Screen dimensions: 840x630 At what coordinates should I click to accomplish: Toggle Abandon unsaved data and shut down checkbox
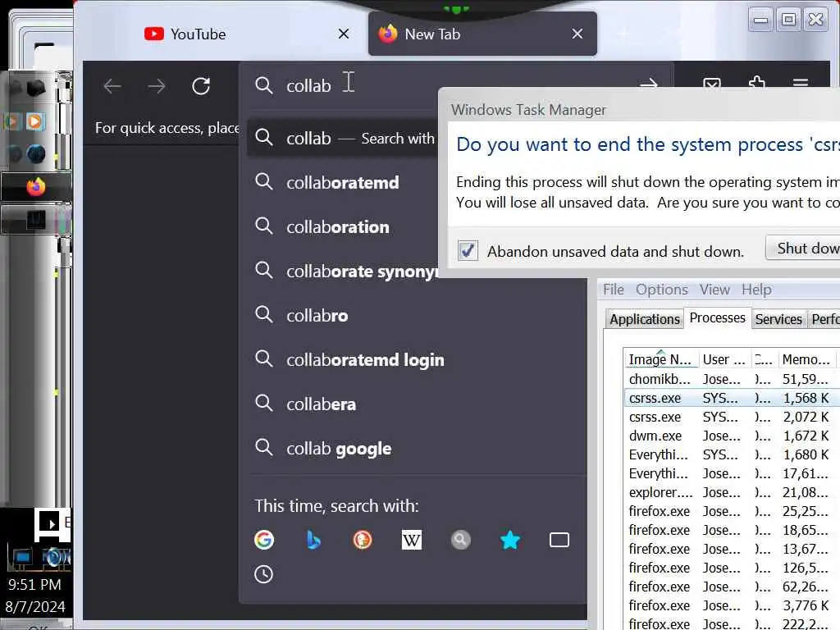pyautogui.click(x=468, y=250)
